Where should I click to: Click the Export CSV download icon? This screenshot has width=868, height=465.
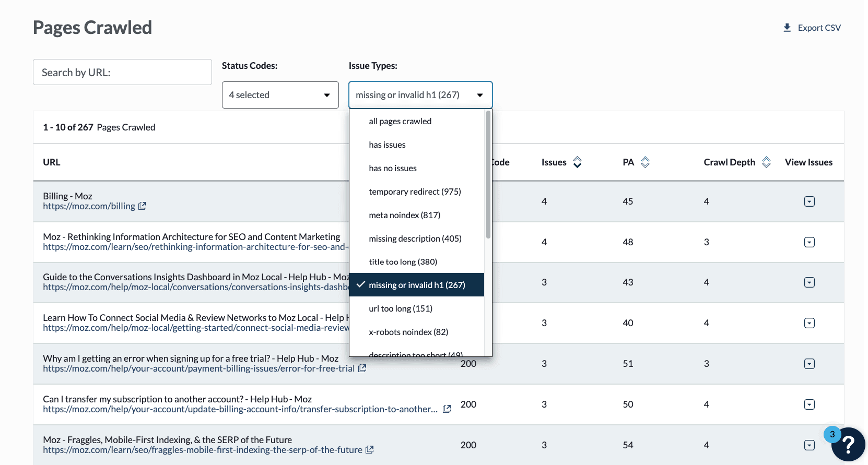point(787,28)
